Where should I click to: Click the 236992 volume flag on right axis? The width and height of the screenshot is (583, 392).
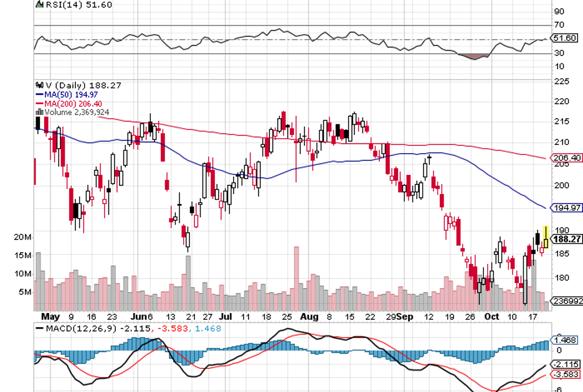(x=567, y=301)
